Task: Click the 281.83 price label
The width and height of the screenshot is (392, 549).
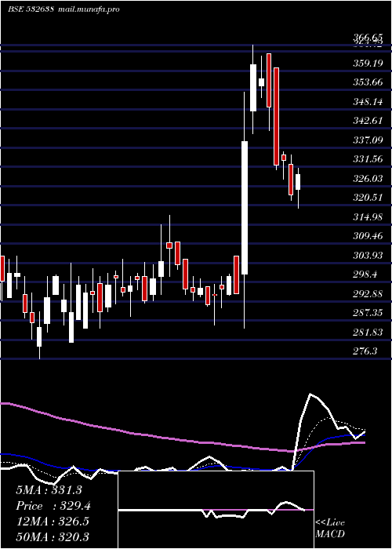Action: pos(368,333)
